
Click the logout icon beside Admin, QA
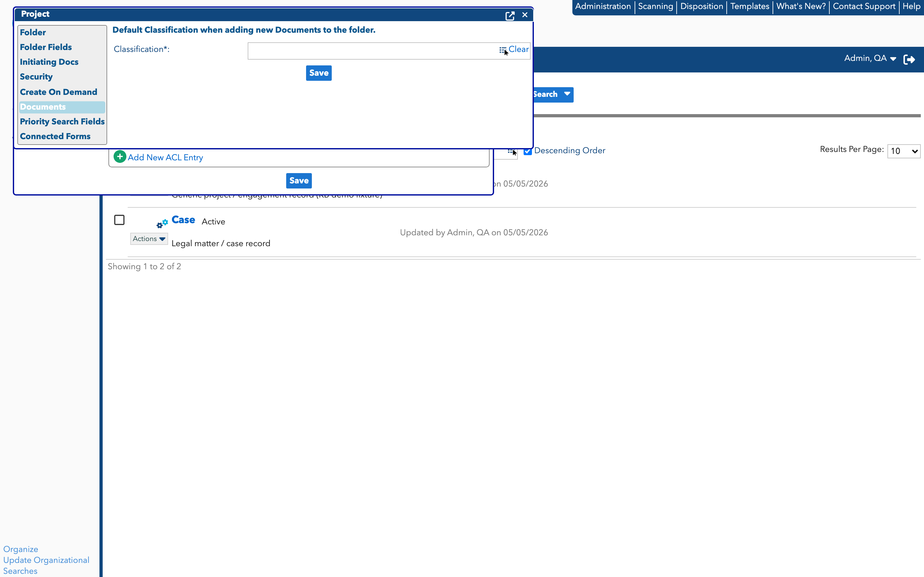909,60
